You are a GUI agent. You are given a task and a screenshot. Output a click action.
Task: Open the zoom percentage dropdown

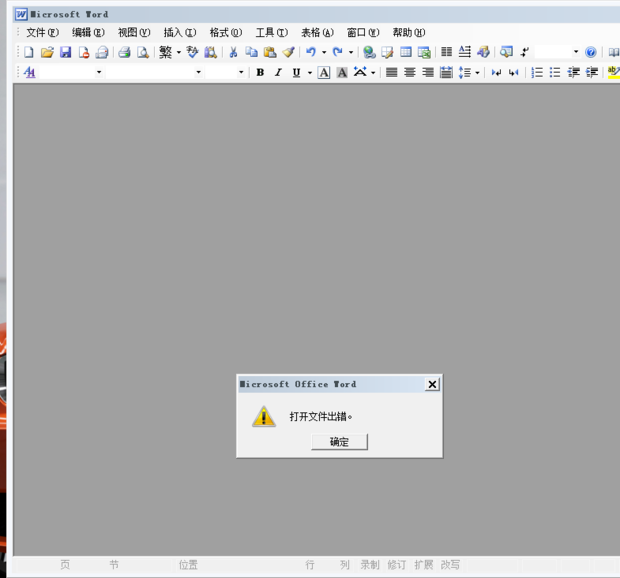click(576, 52)
